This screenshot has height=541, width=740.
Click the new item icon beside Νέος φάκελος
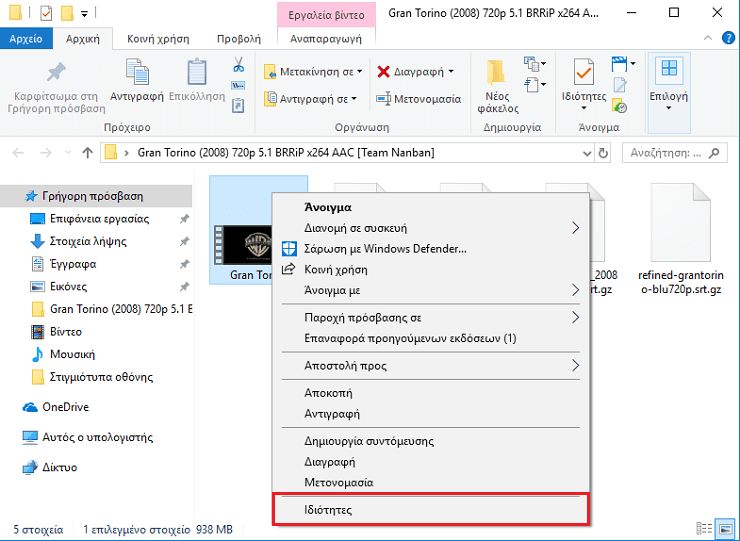532,63
